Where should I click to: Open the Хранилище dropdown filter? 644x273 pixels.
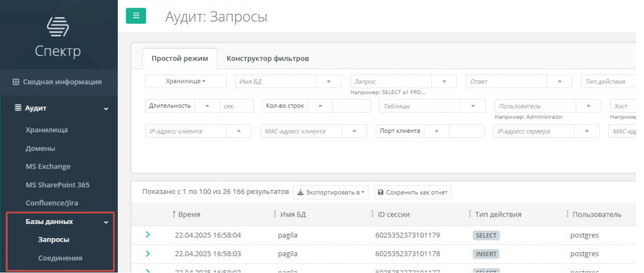pos(186,81)
